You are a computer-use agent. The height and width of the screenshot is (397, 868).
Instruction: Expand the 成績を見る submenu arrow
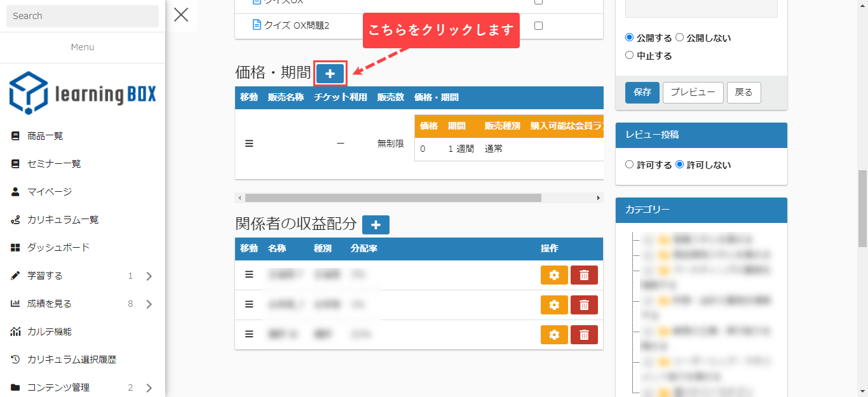click(x=149, y=304)
